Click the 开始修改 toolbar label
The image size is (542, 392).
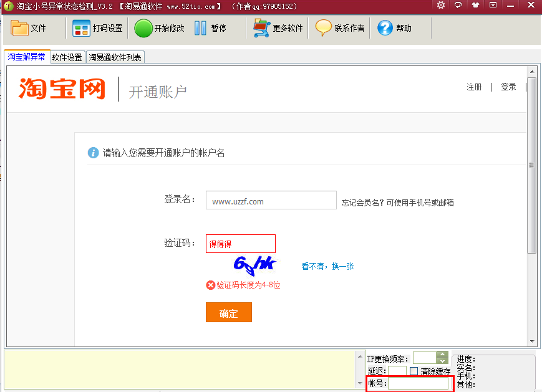170,28
